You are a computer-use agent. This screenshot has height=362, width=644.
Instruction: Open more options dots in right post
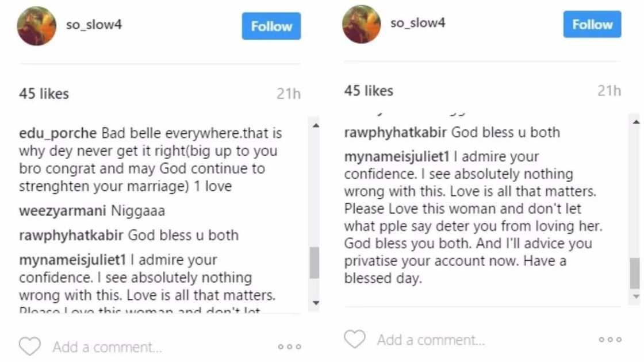click(x=610, y=340)
